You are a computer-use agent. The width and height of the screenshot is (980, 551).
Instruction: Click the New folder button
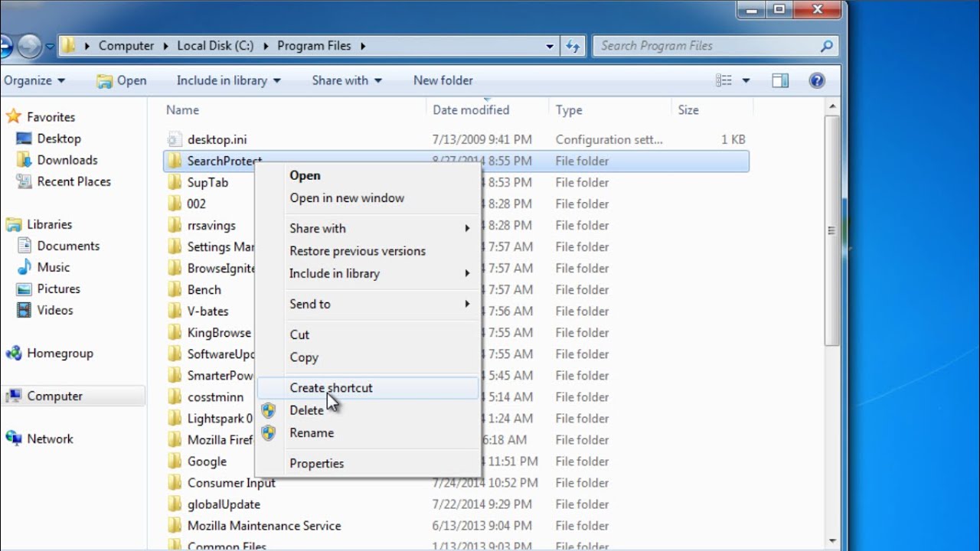point(443,80)
